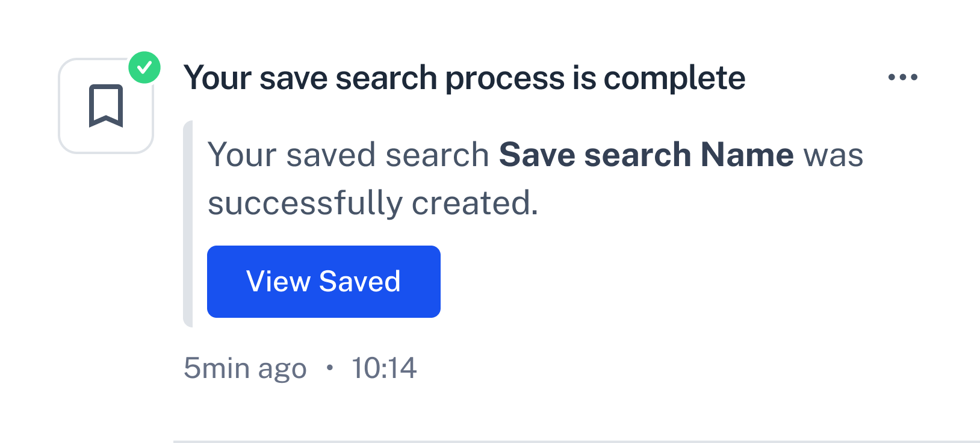
Task: Click the bold Save search Name text
Action: 647,155
